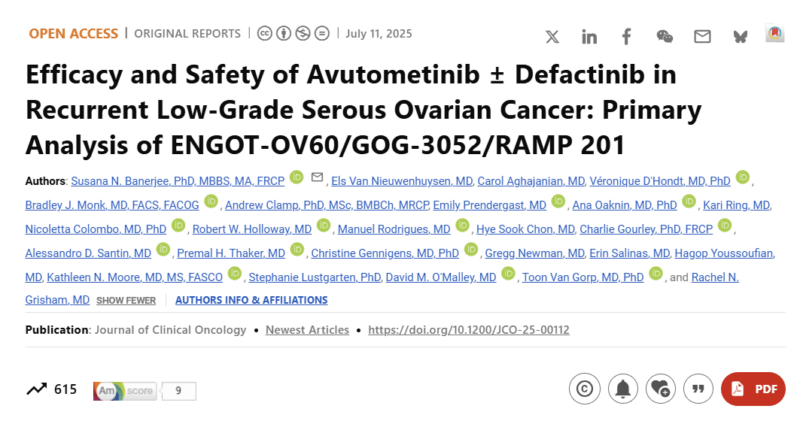The image size is (800, 430).
Task: Open author Susana N. Banerjee's profile
Action: pyautogui.click(x=178, y=181)
